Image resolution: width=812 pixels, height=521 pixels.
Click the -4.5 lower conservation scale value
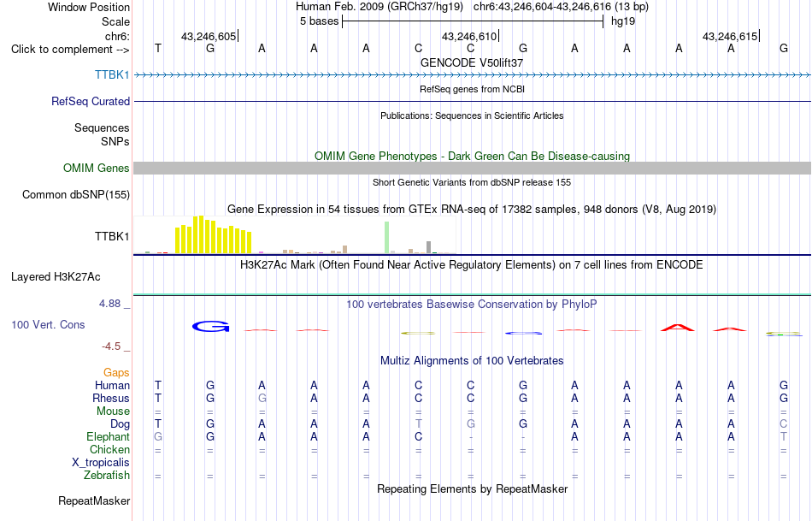tap(111, 346)
